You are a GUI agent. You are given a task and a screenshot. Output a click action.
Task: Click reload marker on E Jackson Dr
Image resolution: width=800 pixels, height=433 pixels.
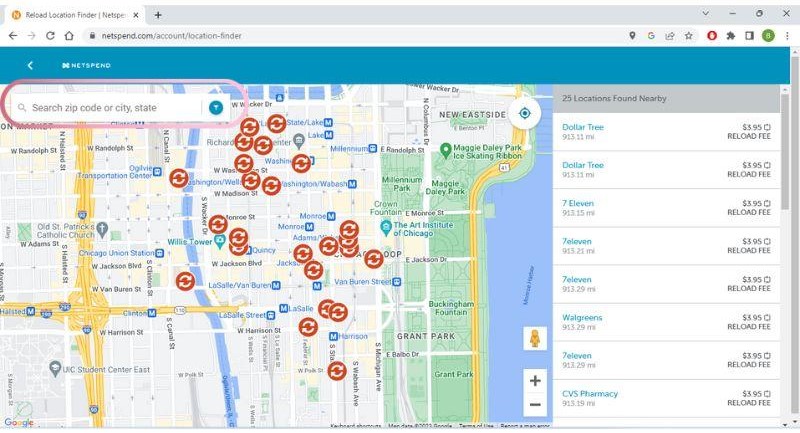click(x=373, y=259)
